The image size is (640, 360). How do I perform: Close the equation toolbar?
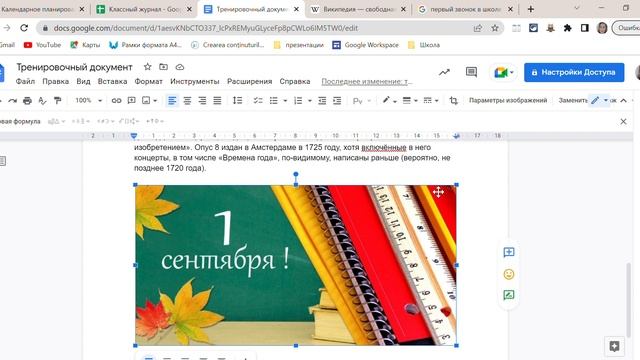(623, 121)
